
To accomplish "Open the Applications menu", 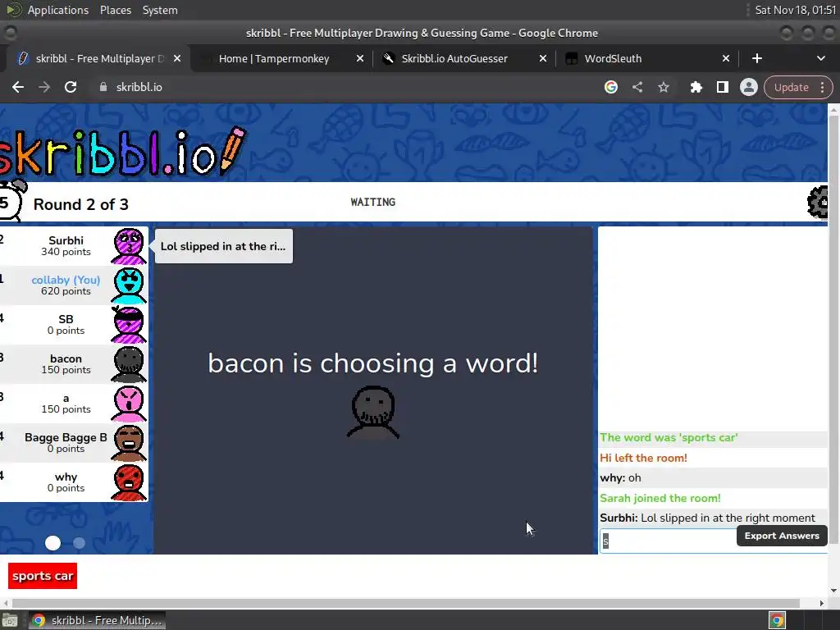I will tap(58, 10).
